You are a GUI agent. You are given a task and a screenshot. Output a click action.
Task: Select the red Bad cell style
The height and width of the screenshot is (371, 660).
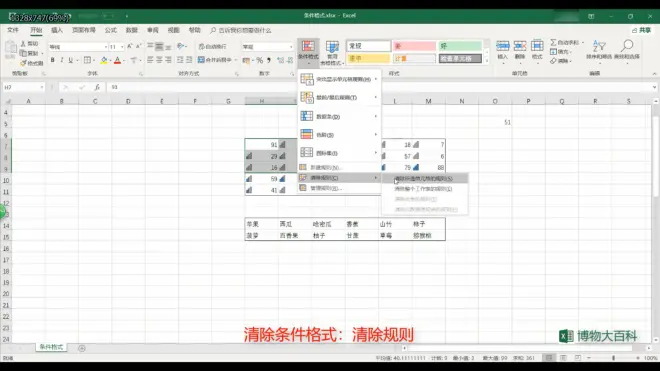(x=414, y=46)
